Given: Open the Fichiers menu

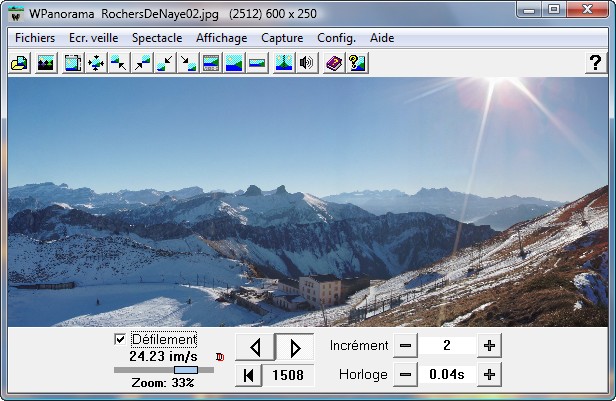Looking at the screenshot, I should coord(35,38).
